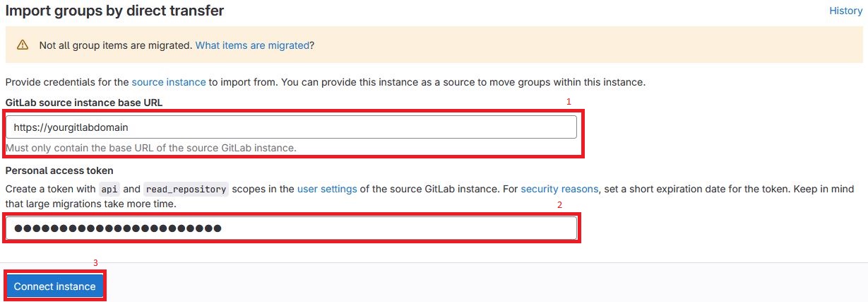This screenshot has width=868, height=302.
Task: Click the "GitLab source instance base URL" label
Action: [x=84, y=103]
